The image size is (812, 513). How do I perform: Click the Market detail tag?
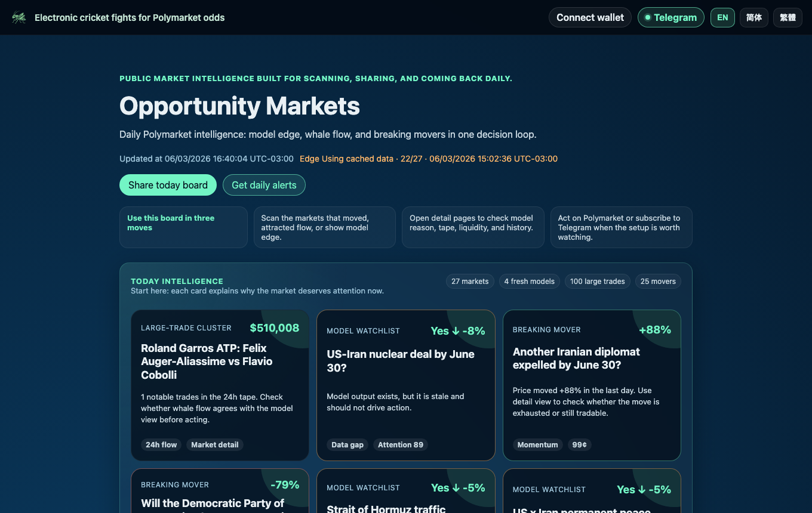pos(215,444)
